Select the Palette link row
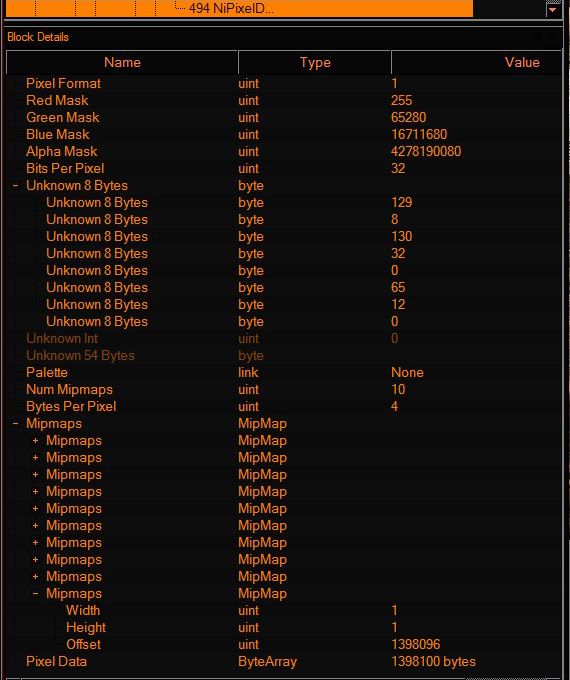The height and width of the screenshot is (680, 570). (x=284, y=373)
